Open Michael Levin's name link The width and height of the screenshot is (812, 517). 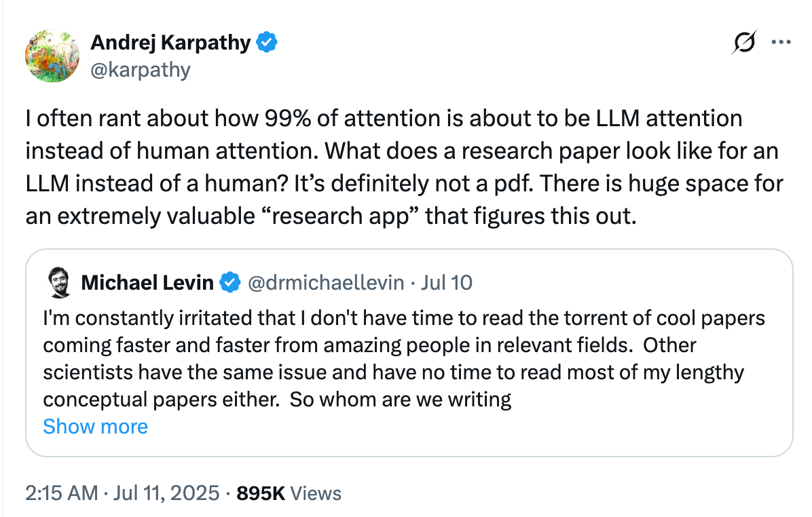click(147, 282)
